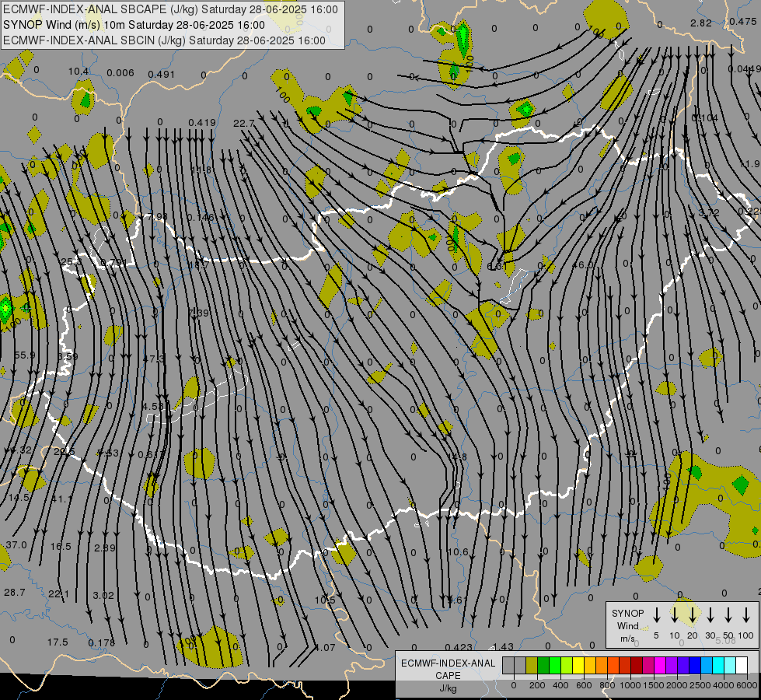Click the map value 41.1
This screenshot has height=700, width=761.
coord(62,499)
